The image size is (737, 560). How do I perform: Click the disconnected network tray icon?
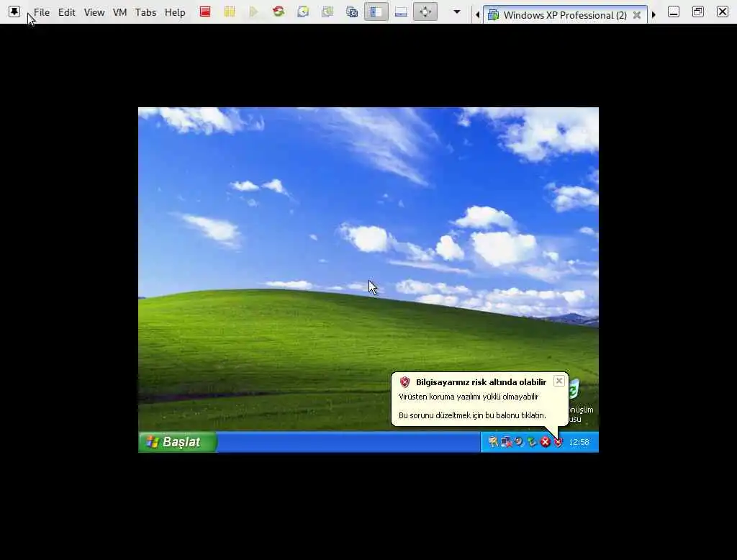click(506, 441)
